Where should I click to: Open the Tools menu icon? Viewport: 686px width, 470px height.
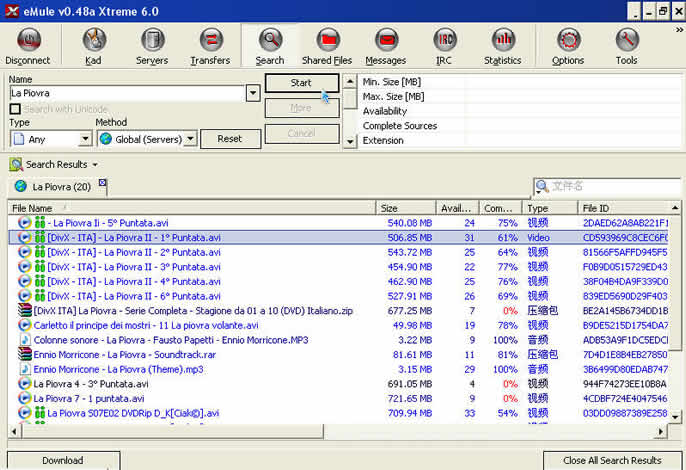click(627, 40)
